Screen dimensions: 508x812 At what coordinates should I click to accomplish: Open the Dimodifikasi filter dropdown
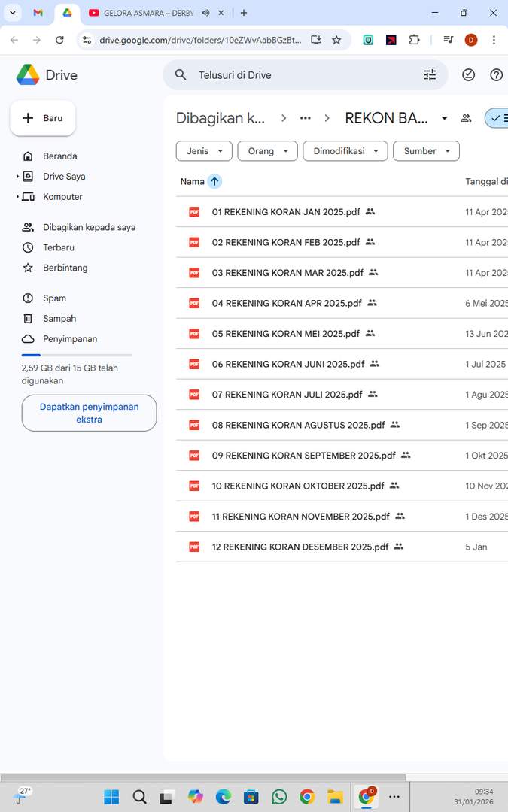[345, 151]
